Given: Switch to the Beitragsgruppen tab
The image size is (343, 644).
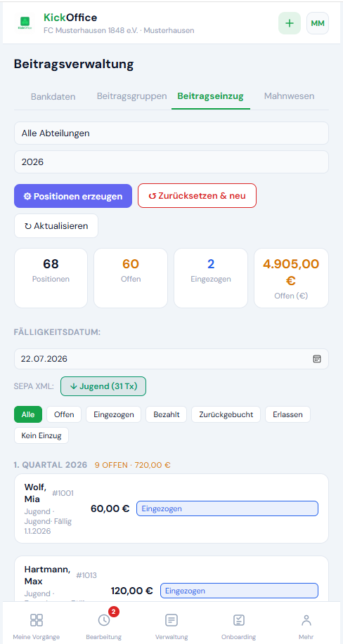Looking at the screenshot, I should [132, 96].
